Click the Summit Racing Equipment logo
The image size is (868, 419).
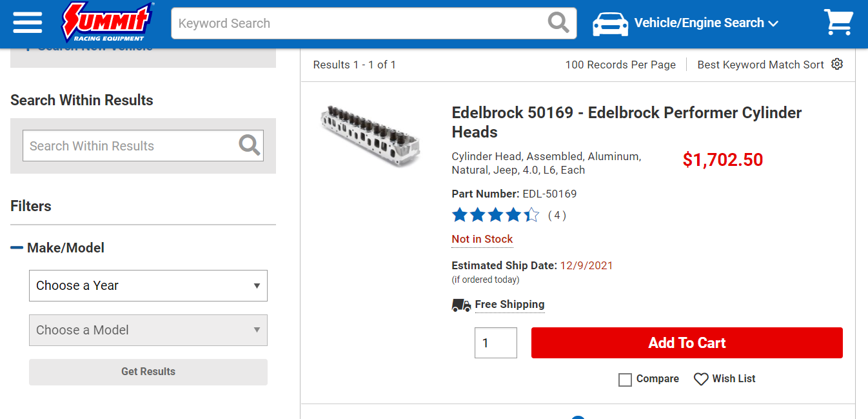[x=107, y=23]
